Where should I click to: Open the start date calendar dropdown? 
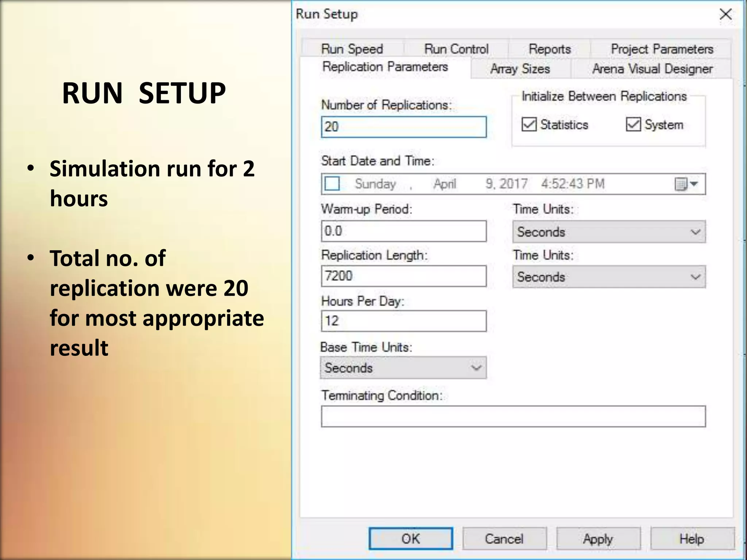pyautogui.click(x=686, y=184)
